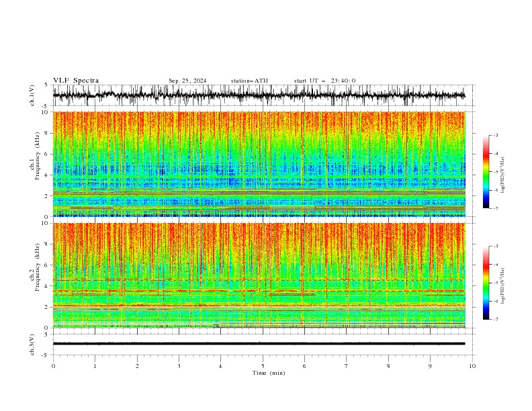This screenshot has height=411, width=532.
Task: Click the "station=ATH" header label
Action: click(x=249, y=81)
